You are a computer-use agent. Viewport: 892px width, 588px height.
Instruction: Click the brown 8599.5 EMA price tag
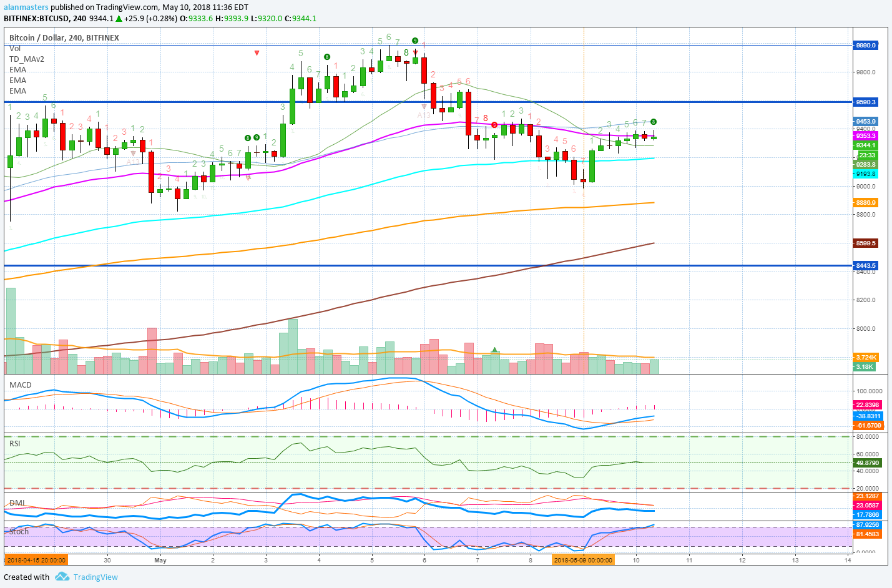pos(866,243)
